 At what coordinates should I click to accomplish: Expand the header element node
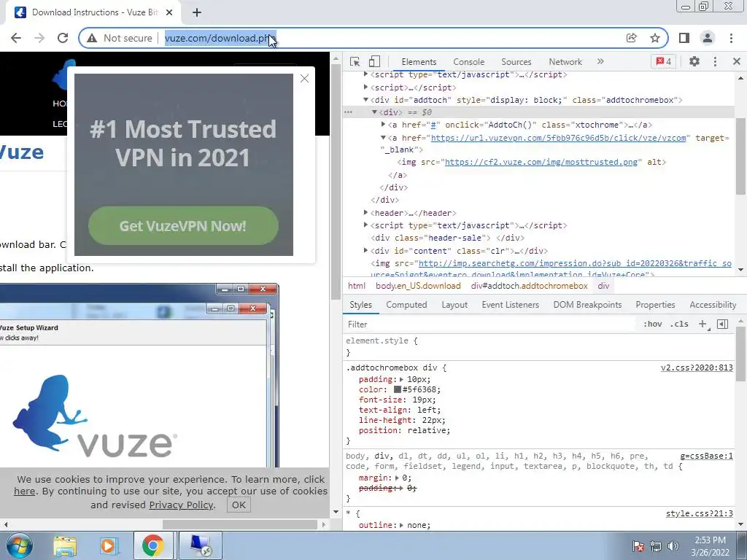366,212
